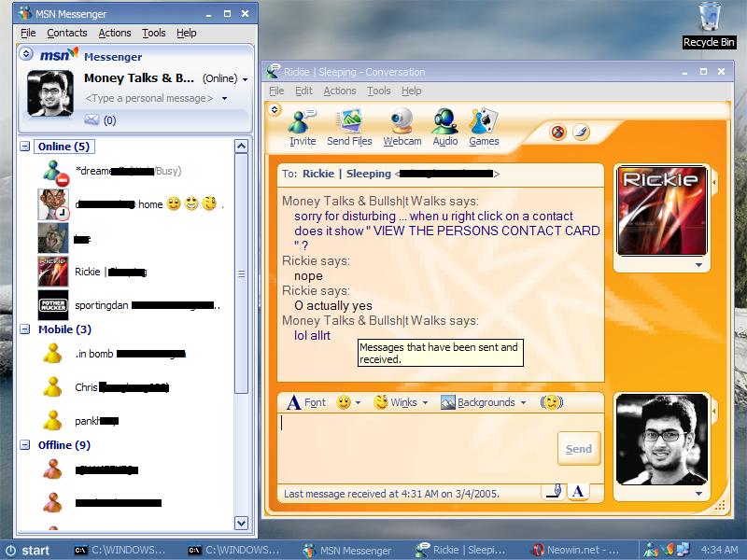Open Backgrounds dropdown arrow
Screen dimensions: 747x560
(x=523, y=403)
